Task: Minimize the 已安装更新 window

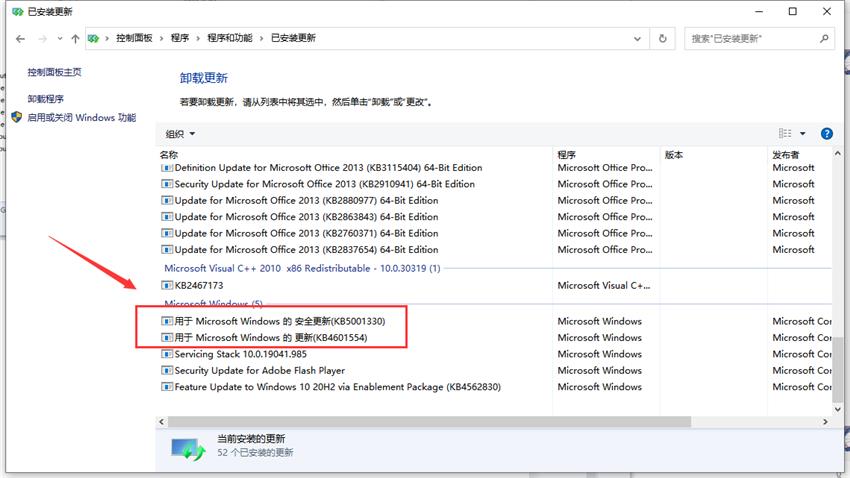Action: coord(759,11)
